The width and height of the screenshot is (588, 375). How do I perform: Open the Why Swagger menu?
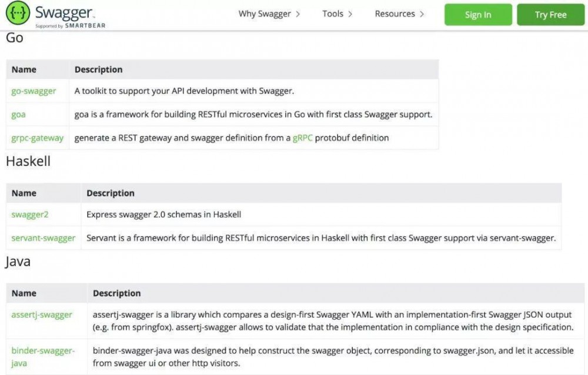[x=265, y=14]
